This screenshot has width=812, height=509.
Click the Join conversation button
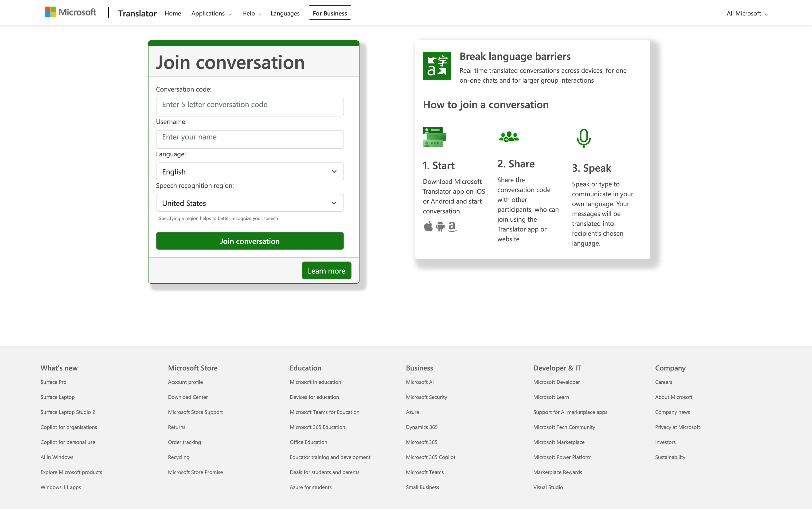[250, 241]
